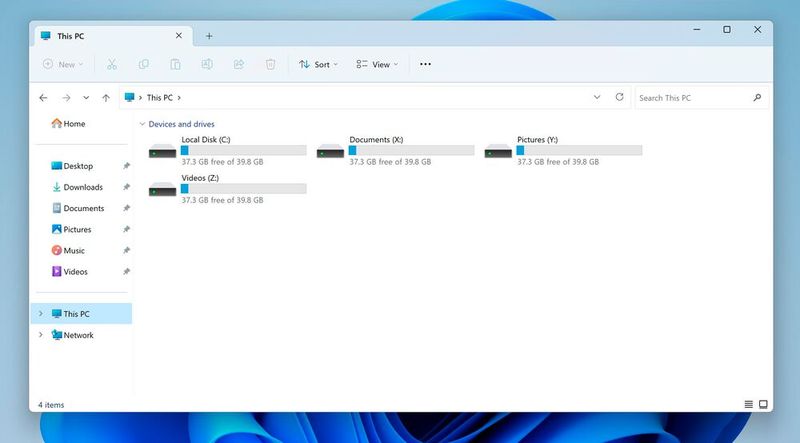
Task: Click free space text under Pictures (Y:)
Action: [x=558, y=162]
